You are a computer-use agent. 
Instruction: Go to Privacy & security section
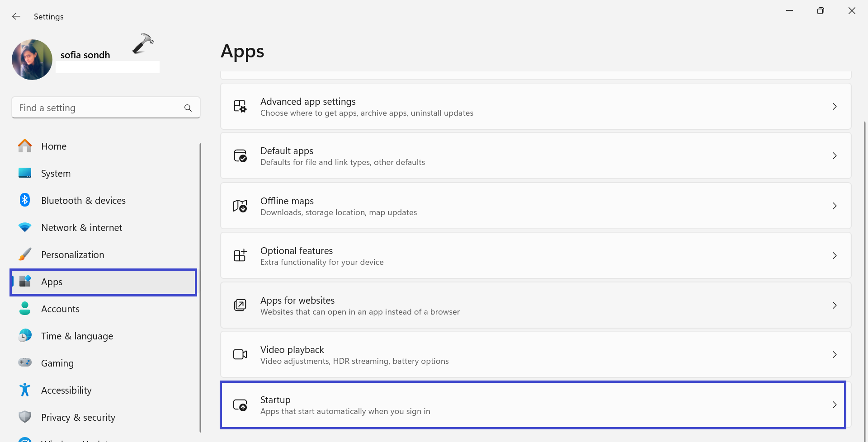pyautogui.click(x=78, y=418)
